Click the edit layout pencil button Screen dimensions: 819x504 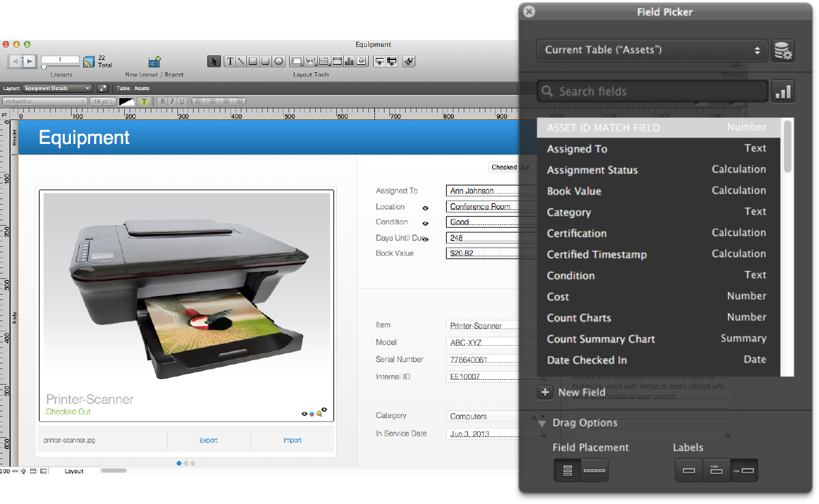(103, 88)
